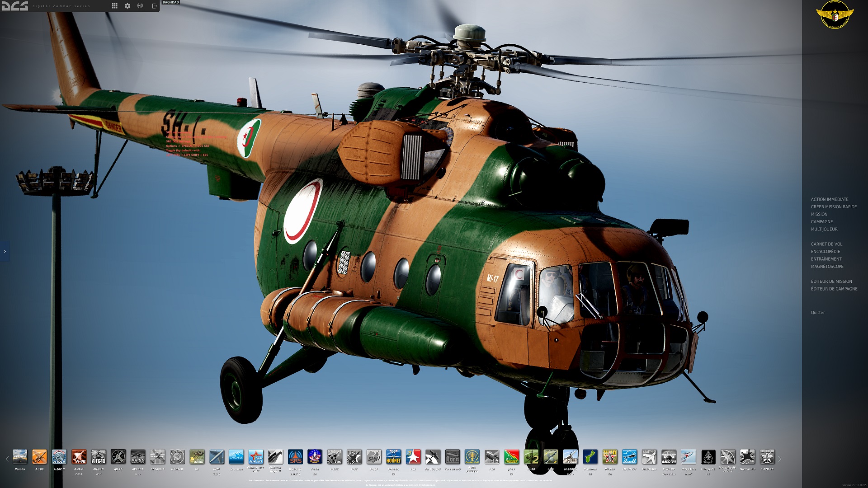The image size is (868, 488).
Task: Open the ENCYCLOPÉDIE entry
Action: pyautogui.click(x=825, y=251)
